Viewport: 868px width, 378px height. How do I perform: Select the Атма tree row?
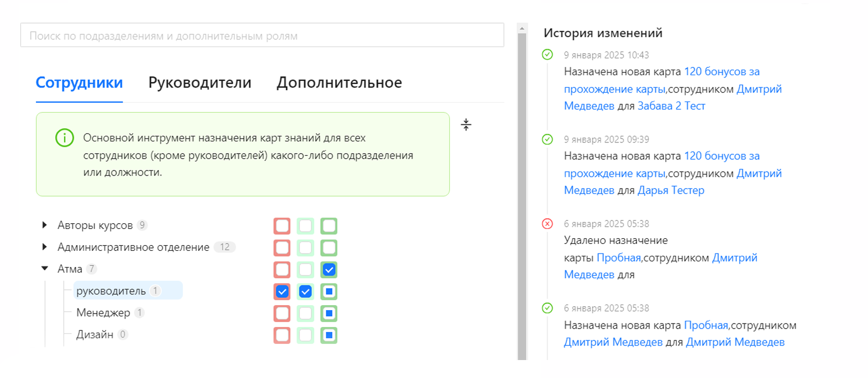point(77,269)
